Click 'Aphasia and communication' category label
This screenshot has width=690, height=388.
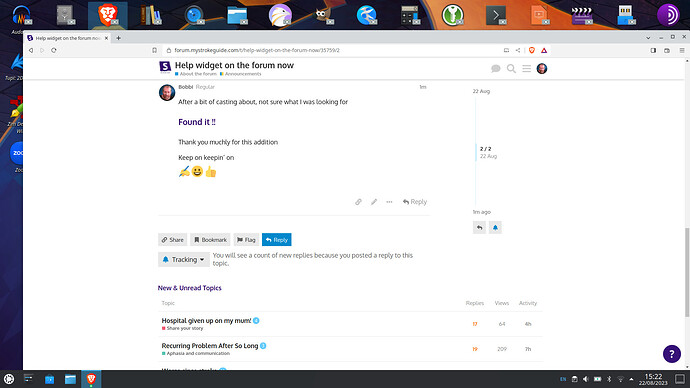196,353
